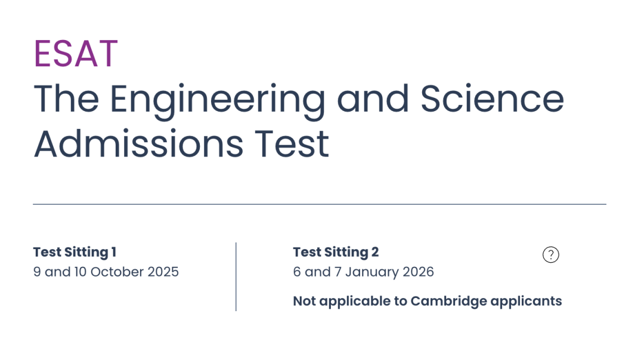Click the vertical divider between the sittings
Screen dimensions: 644x338
pos(236,276)
